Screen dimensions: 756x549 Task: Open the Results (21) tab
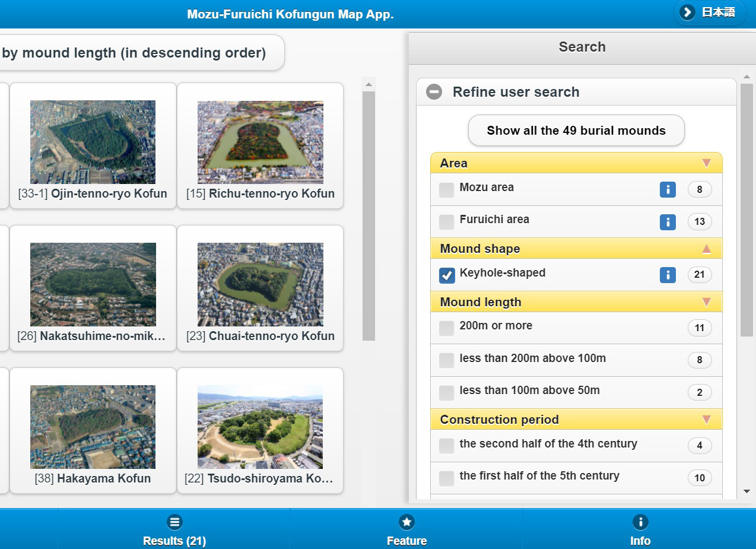(x=174, y=529)
